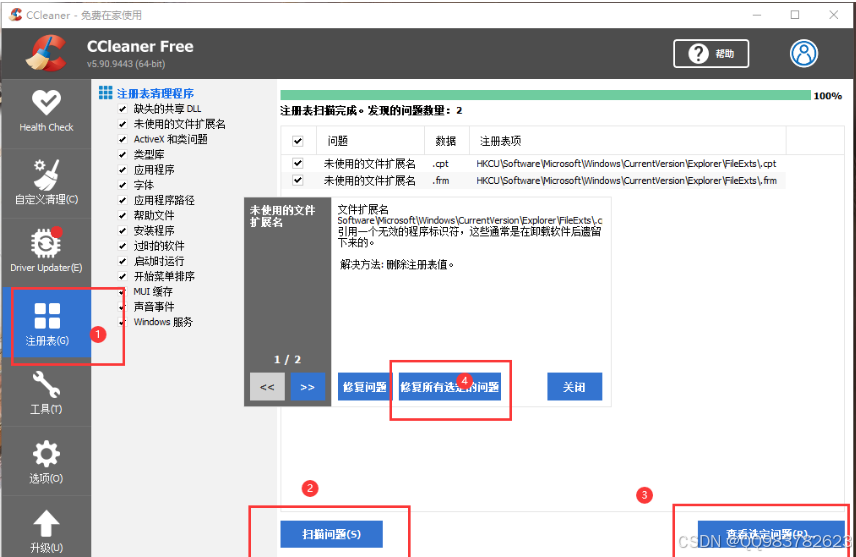Maximize the CCleaner window
This screenshot has width=856, height=557.
coord(795,15)
